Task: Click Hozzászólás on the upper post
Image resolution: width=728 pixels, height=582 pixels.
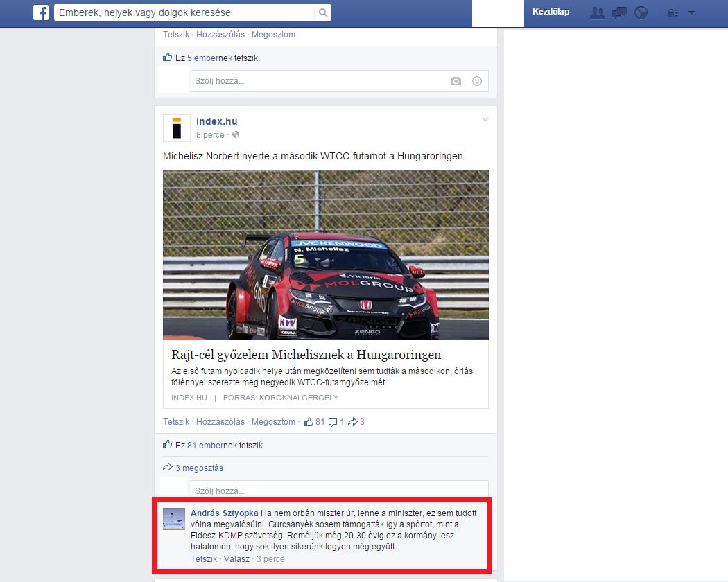Action: [x=220, y=35]
